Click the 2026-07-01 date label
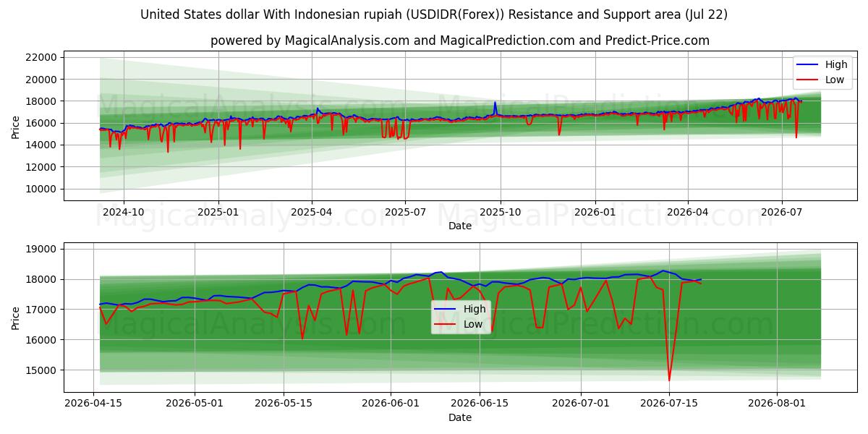 [x=581, y=404]
